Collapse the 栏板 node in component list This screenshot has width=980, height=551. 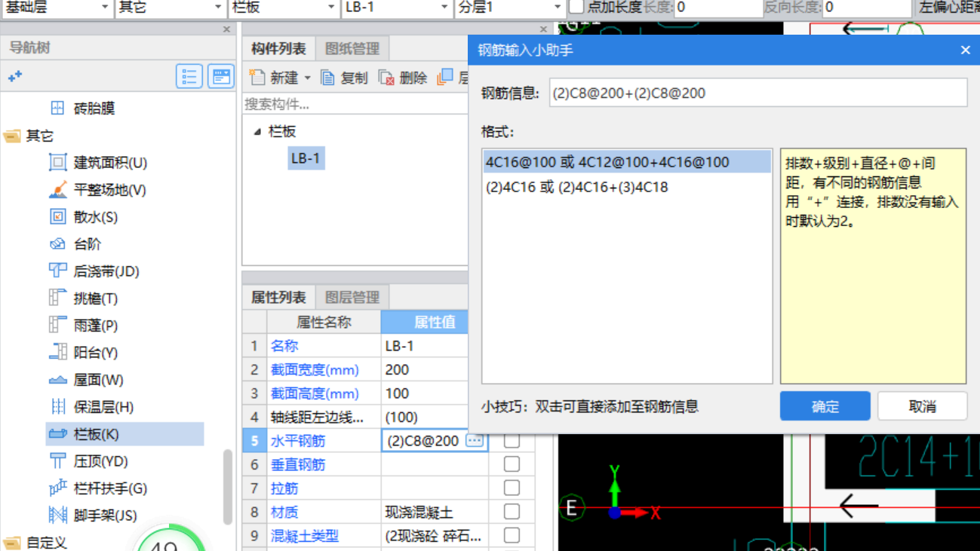pos(257,131)
